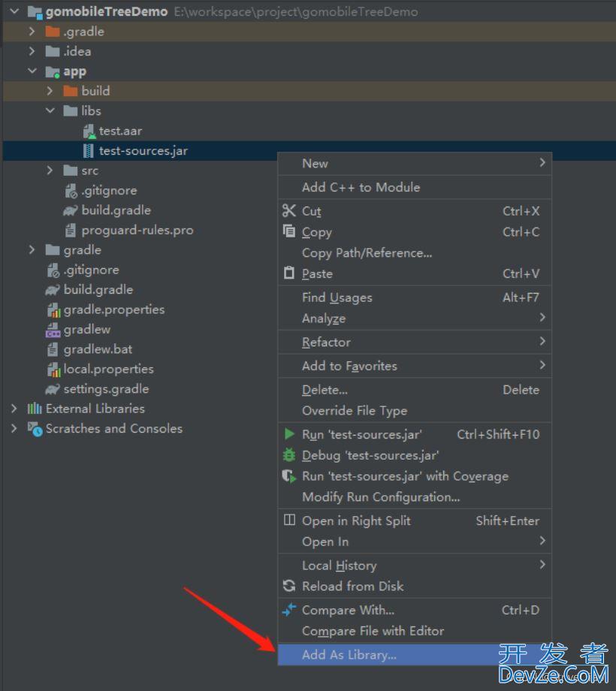The width and height of the screenshot is (616, 691).
Task: Open the Local History submenu
Action: (415, 565)
